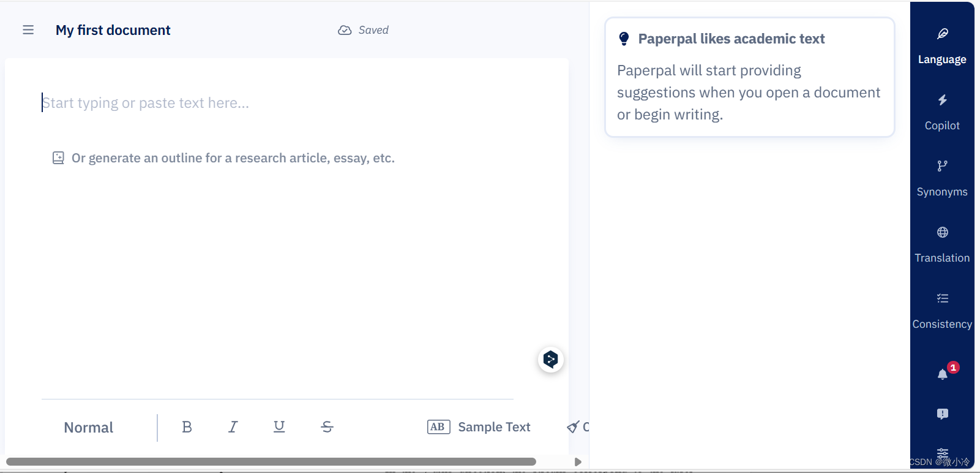This screenshot has width=980, height=473.
Task: Open the Translation tab
Action: [x=942, y=245]
